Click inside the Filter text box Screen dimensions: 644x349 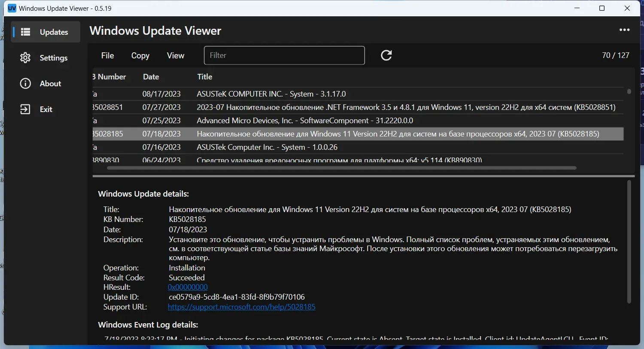tap(284, 55)
